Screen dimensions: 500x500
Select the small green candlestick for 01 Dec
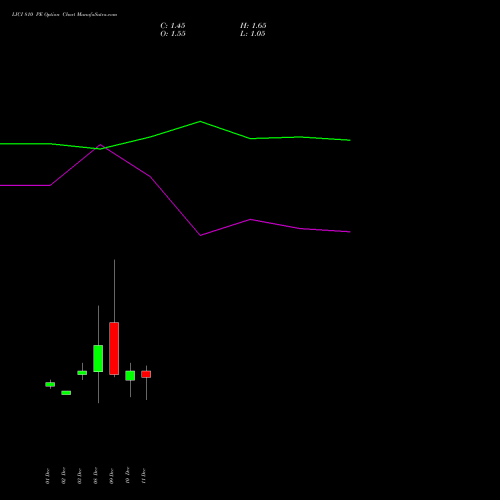click(50, 384)
